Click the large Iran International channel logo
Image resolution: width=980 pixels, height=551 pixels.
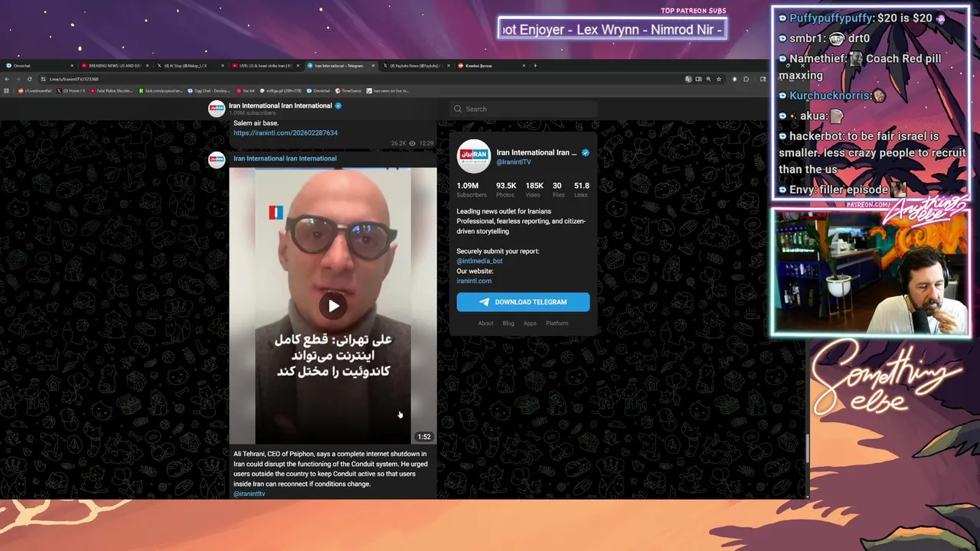(473, 156)
